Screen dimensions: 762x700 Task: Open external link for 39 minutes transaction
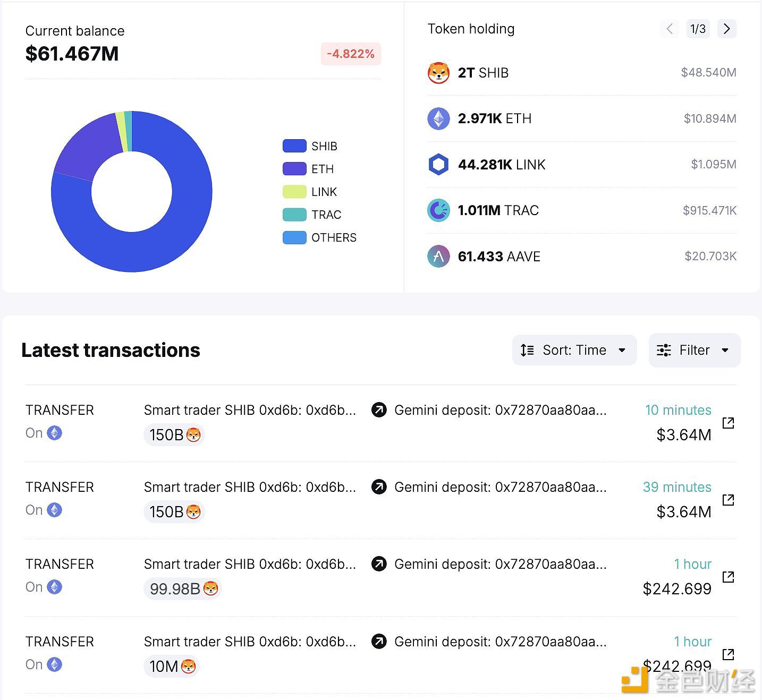pos(728,500)
